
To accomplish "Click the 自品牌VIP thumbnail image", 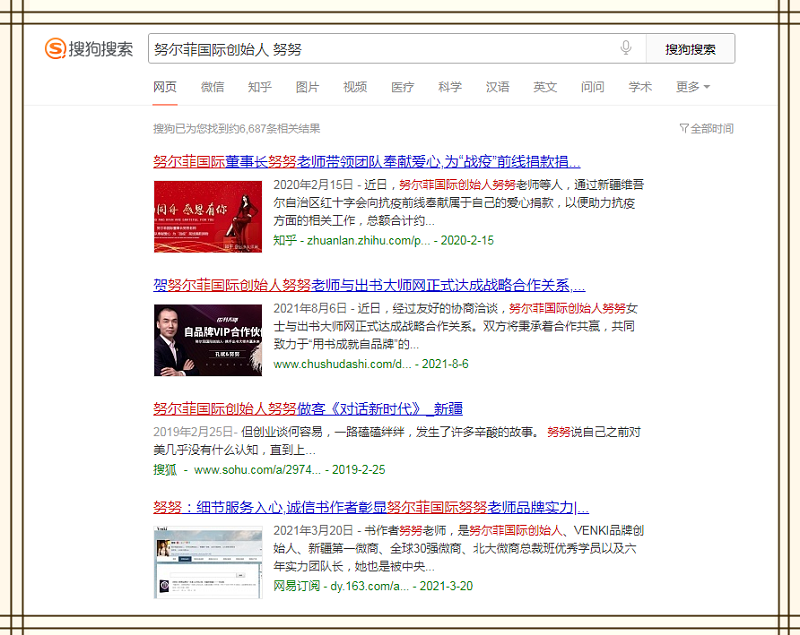I will coord(207,340).
